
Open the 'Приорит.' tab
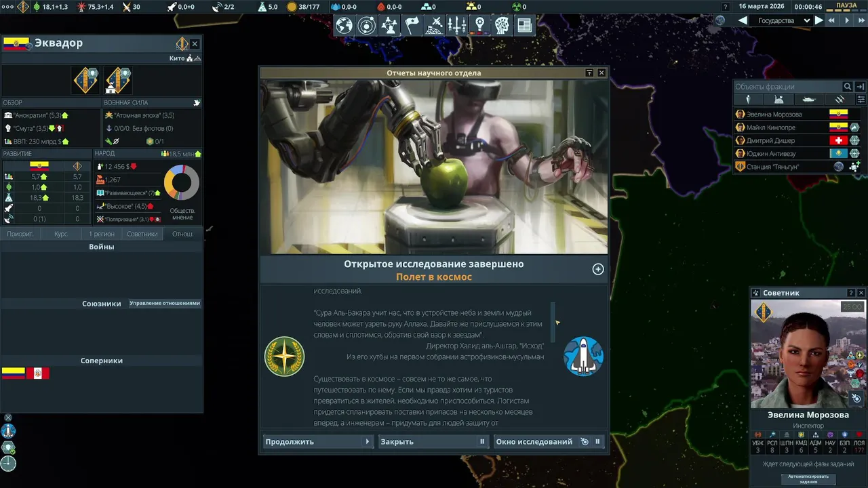pyautogui.click(x=20, y=234)
